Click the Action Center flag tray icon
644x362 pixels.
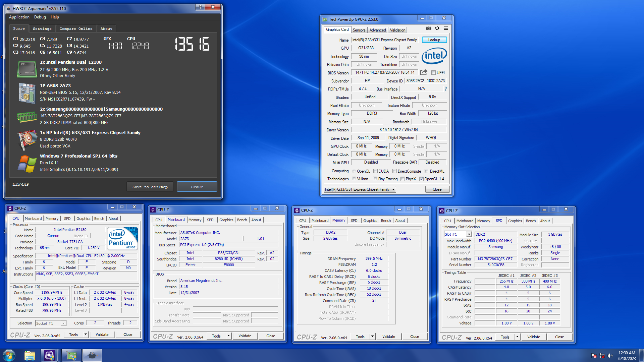(x=594, y=356)
